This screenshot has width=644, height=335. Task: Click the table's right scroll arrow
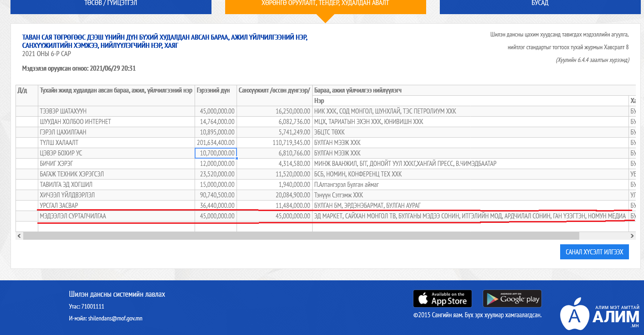632,236
